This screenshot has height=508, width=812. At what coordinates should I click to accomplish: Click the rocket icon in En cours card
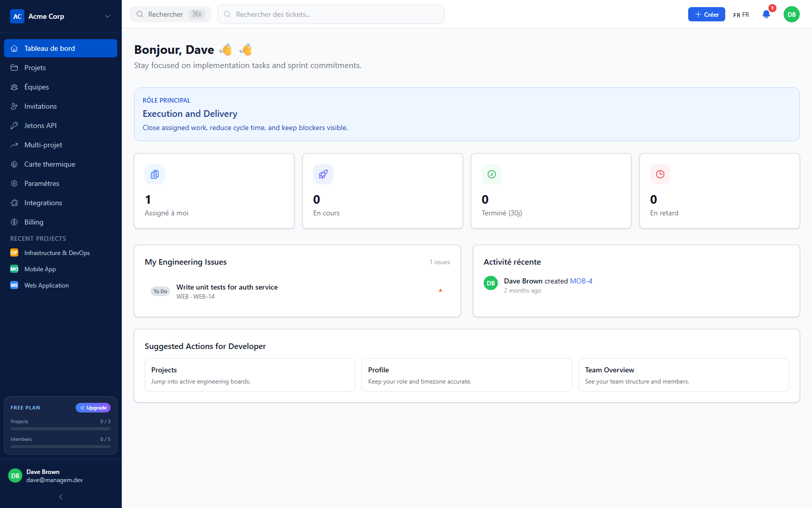coord(323,174)
